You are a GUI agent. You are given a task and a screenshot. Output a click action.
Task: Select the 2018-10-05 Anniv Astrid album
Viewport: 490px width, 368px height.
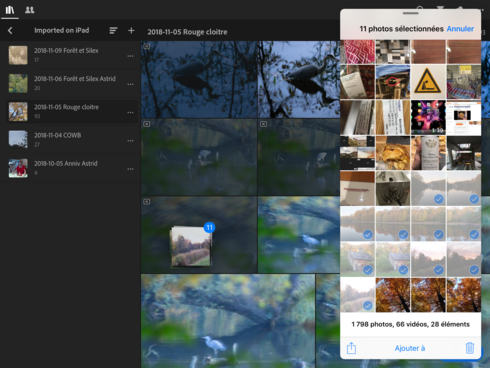72,168
